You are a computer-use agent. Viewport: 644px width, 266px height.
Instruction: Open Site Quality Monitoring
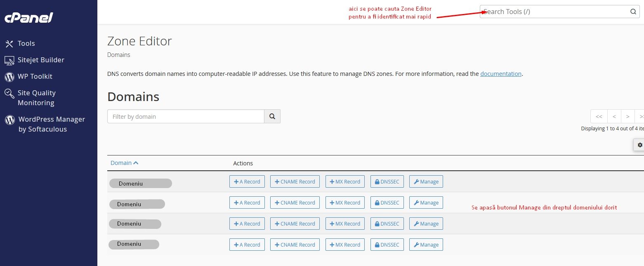point(31,98)
